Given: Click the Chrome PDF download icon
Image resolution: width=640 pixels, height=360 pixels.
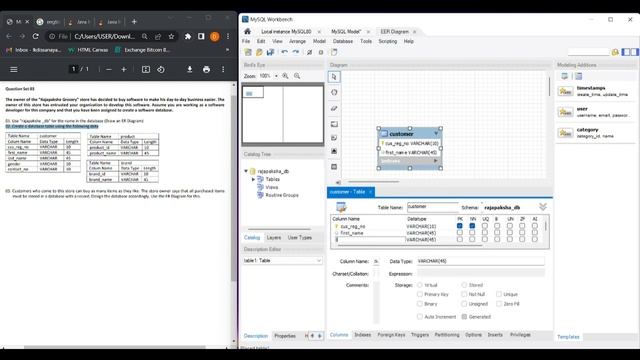Looking at the screenshot, I should (189, 69).
